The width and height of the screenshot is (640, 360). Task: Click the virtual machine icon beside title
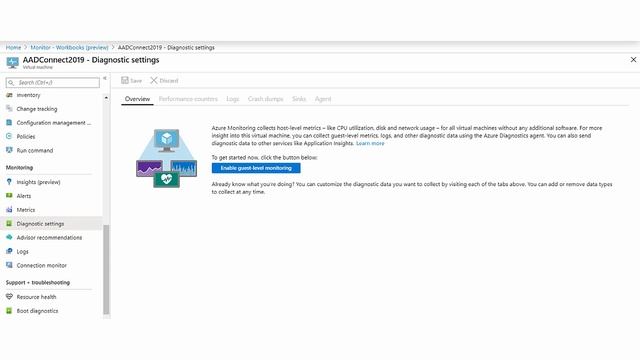click(x=12, y=62)
